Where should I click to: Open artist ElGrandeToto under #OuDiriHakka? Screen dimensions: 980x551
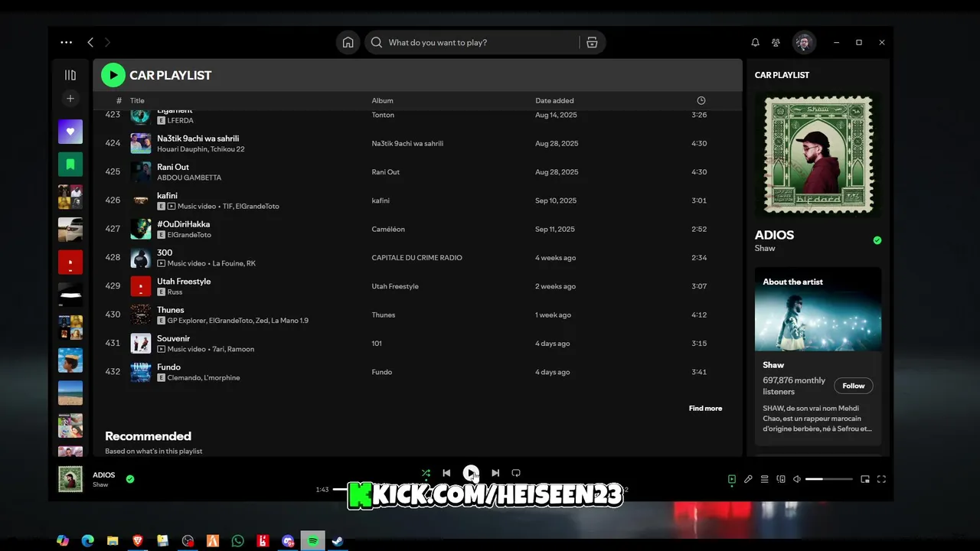coord(189,235)
